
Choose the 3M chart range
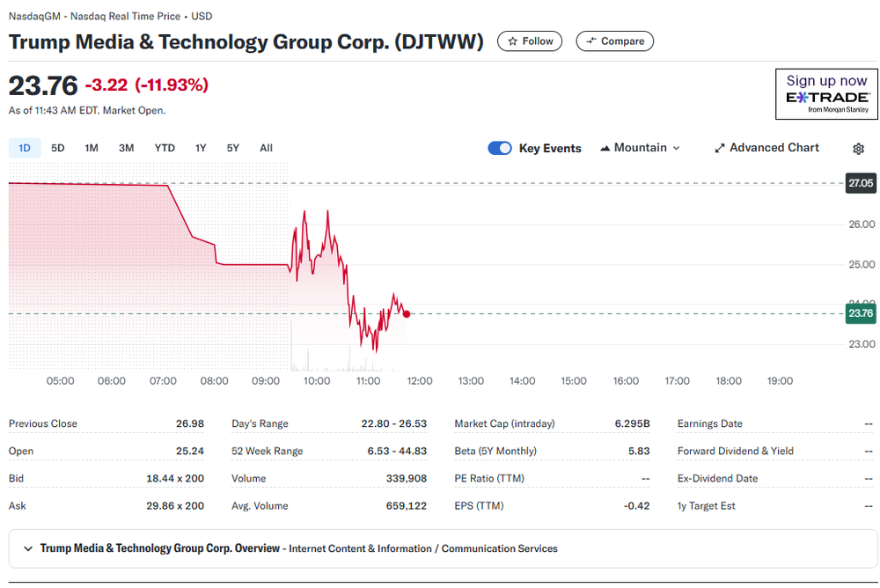(x=126, y=148)
